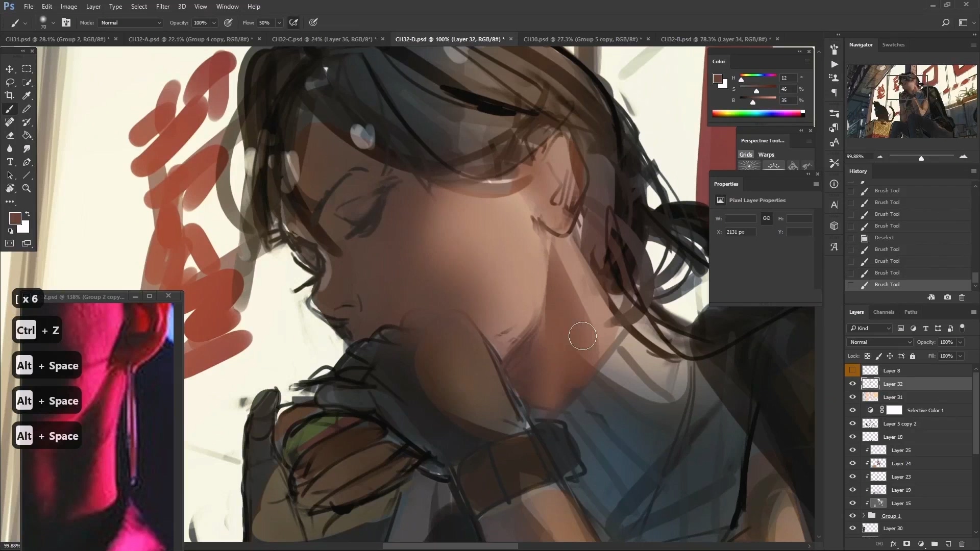
Task: Select the Smudge tool
Action: (x=27, y=148)
